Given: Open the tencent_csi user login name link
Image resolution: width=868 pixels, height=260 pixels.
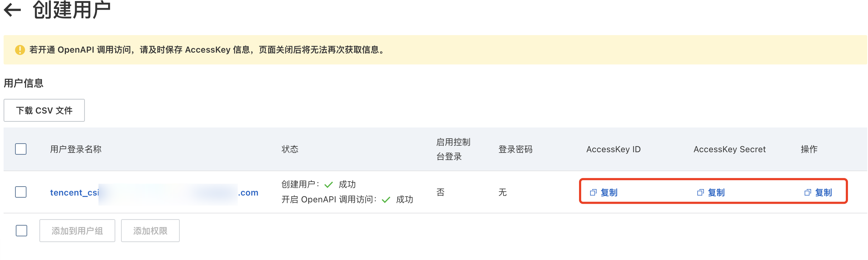Looking at the screenshot, I should click(74, 193).
